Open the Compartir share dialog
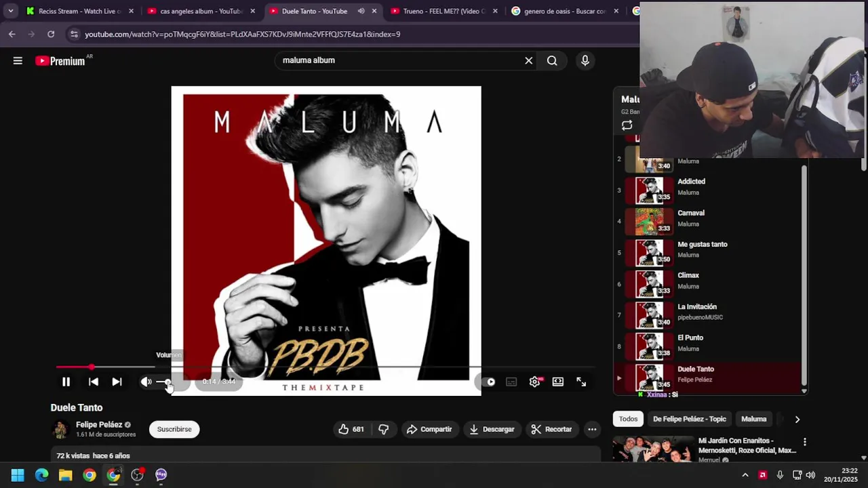Screen dimensions: 868x488 pyautogui.click(x=429, y=429)
